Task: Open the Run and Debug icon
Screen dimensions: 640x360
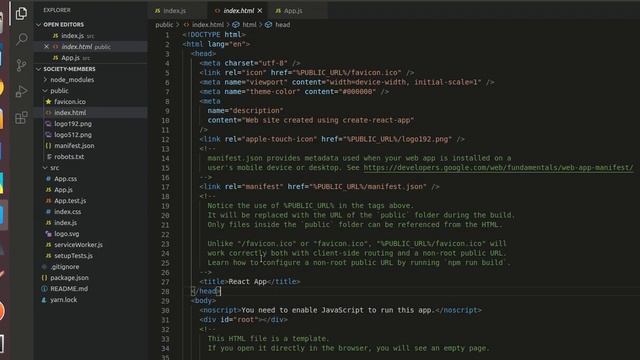Action: click(21, 91)
